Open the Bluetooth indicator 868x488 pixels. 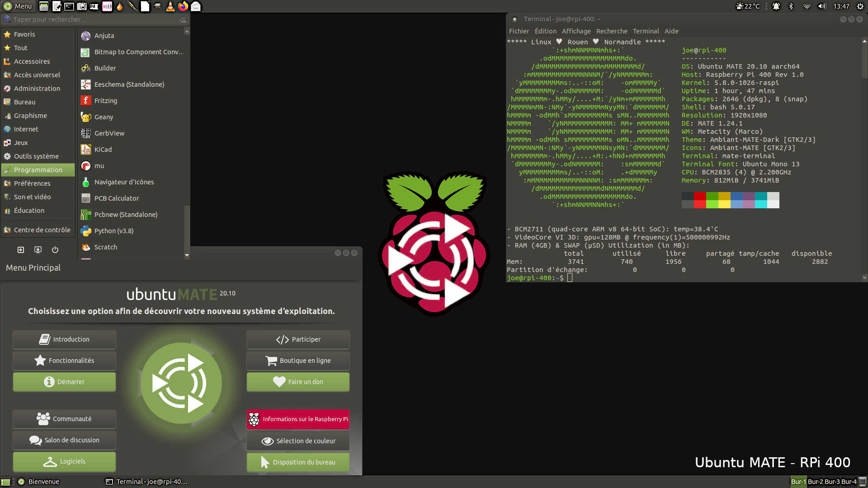click(x=791, y=6)
